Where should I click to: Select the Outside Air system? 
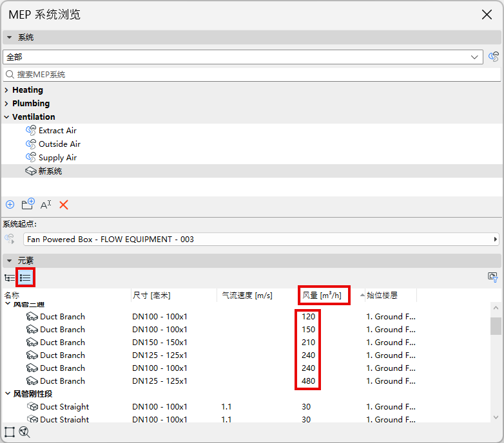(252, 144)
